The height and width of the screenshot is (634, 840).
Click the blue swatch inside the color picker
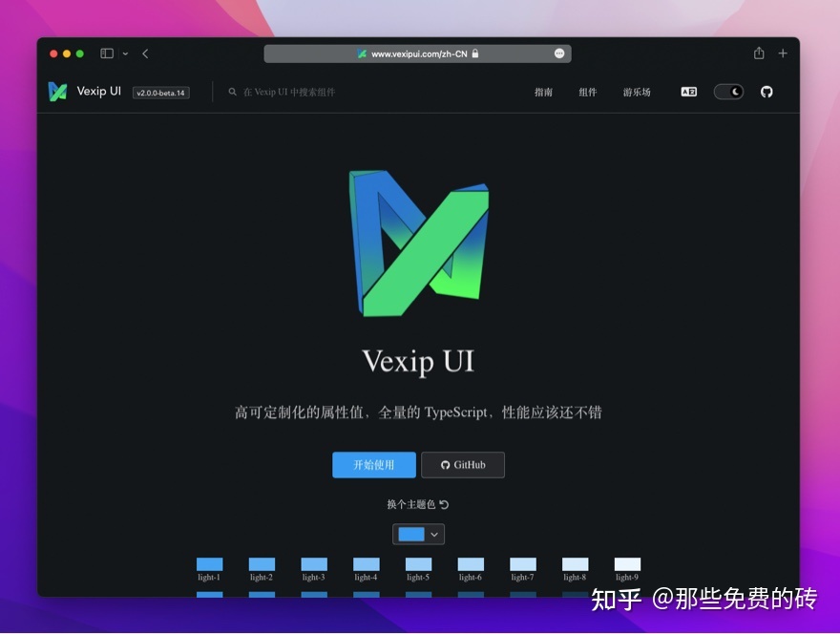point(411,535)
